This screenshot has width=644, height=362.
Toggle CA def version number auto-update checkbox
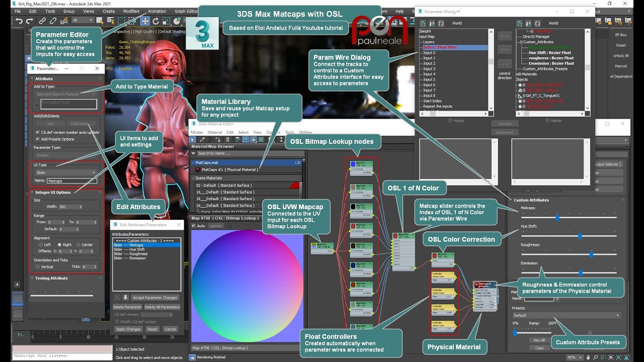point(38,132)
